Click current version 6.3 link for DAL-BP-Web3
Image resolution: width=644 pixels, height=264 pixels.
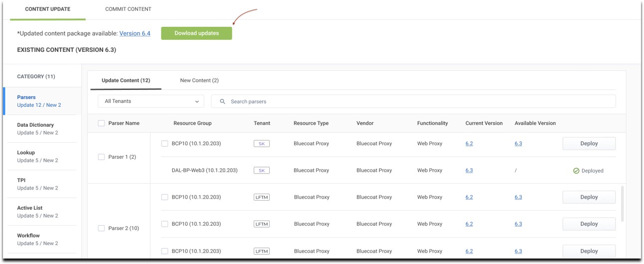tap(469, 171)
